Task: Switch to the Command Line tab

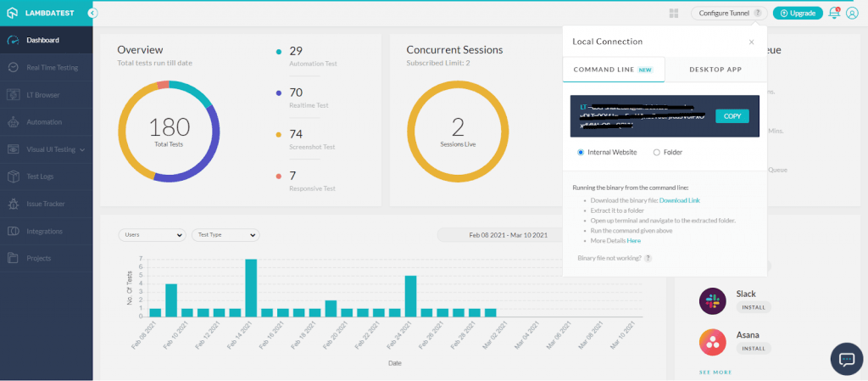Action: (614, 70)
